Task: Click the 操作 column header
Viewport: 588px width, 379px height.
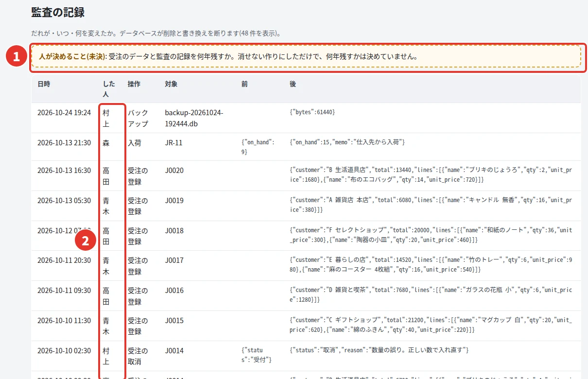Action: point(134,84)
